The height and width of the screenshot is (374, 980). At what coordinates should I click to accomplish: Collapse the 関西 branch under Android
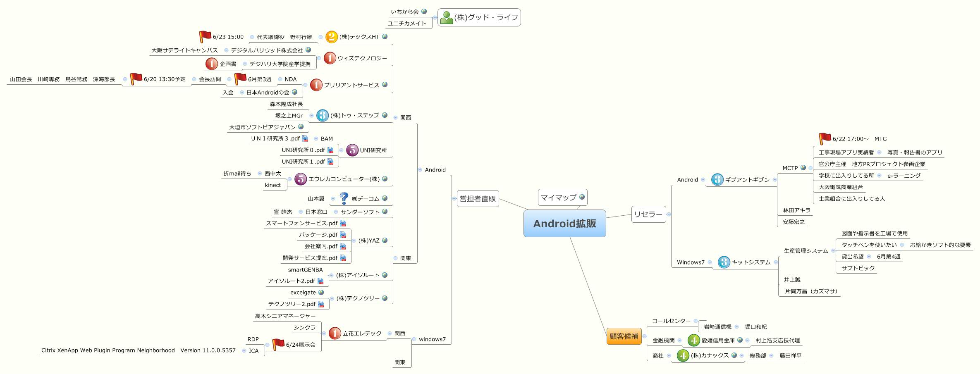[x=396, y=117]
